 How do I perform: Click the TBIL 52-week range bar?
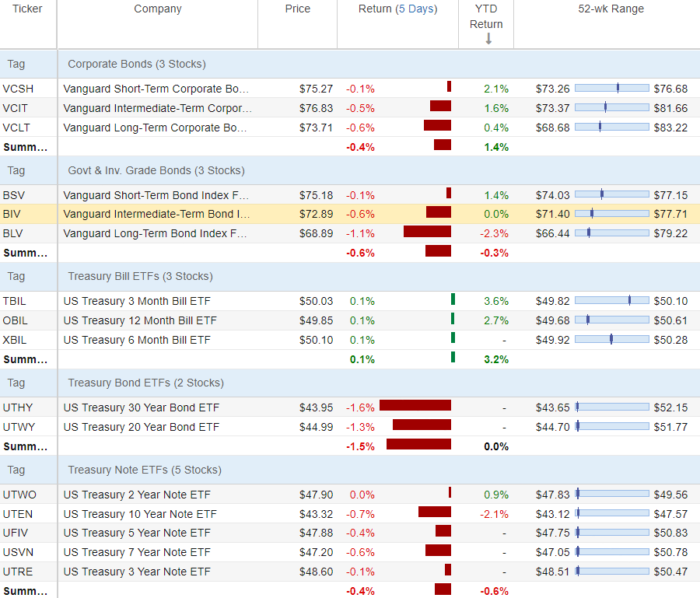(612, 300)
